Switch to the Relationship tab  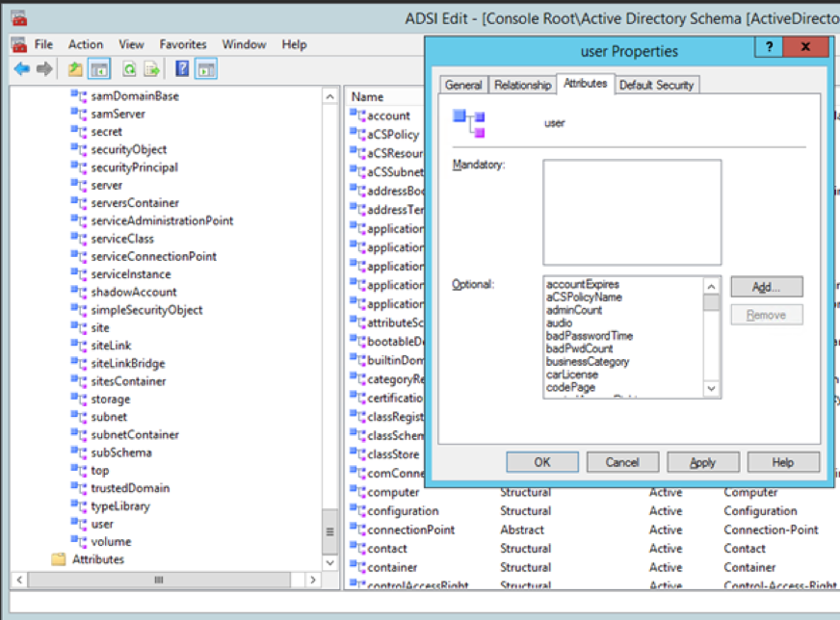pyautogui.click(x=523, y=85)
